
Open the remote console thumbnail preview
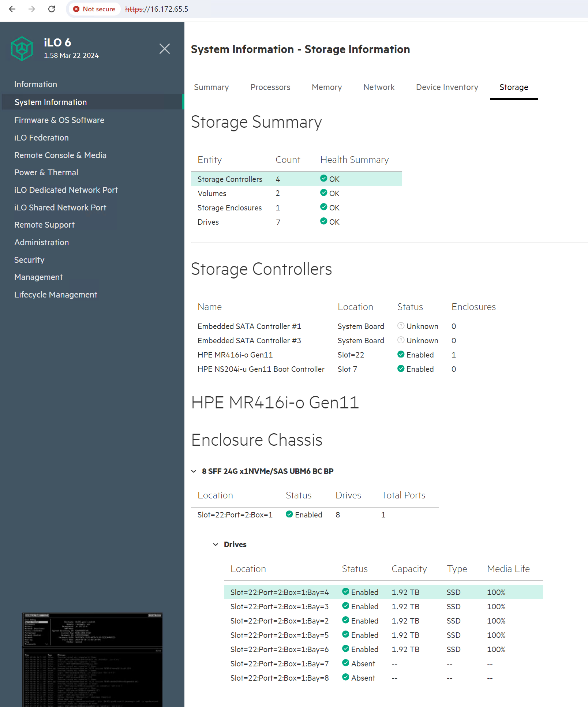(92, 660)
